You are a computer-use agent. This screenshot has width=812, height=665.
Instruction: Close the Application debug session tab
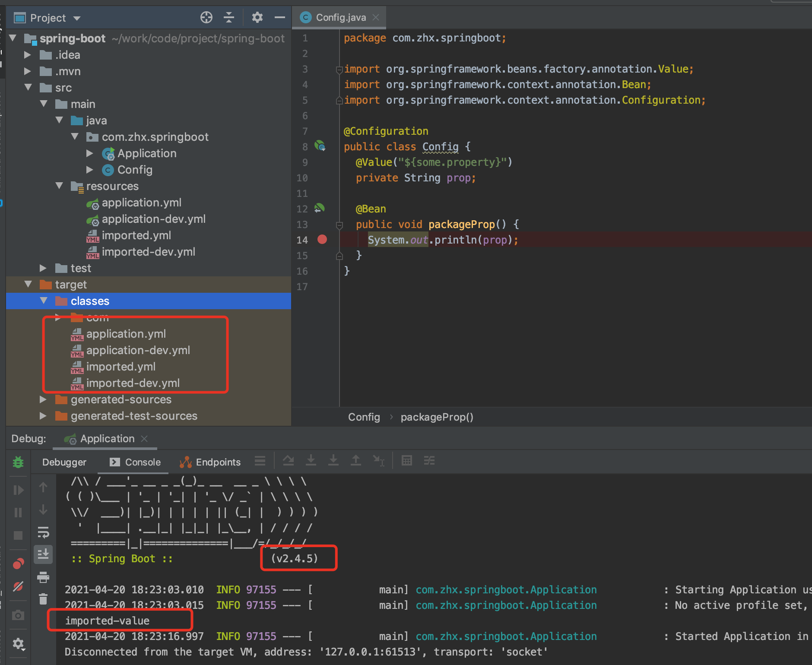coord(145,439)
